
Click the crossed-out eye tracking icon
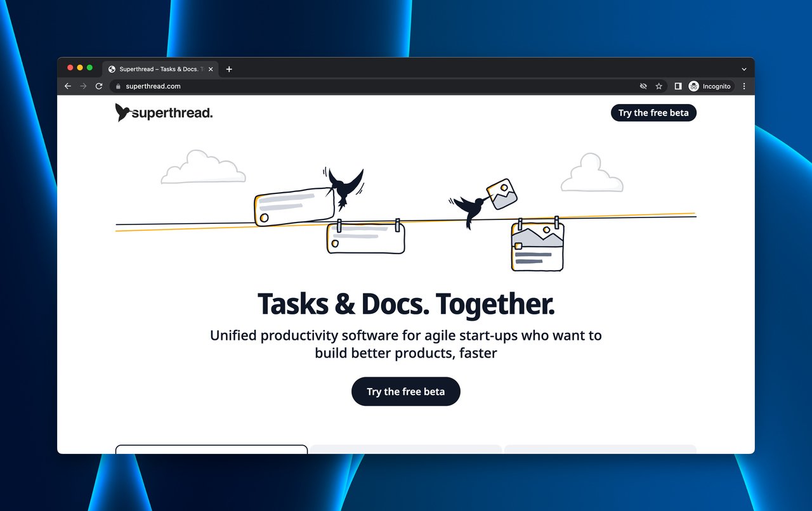click(x=643, y=86)
